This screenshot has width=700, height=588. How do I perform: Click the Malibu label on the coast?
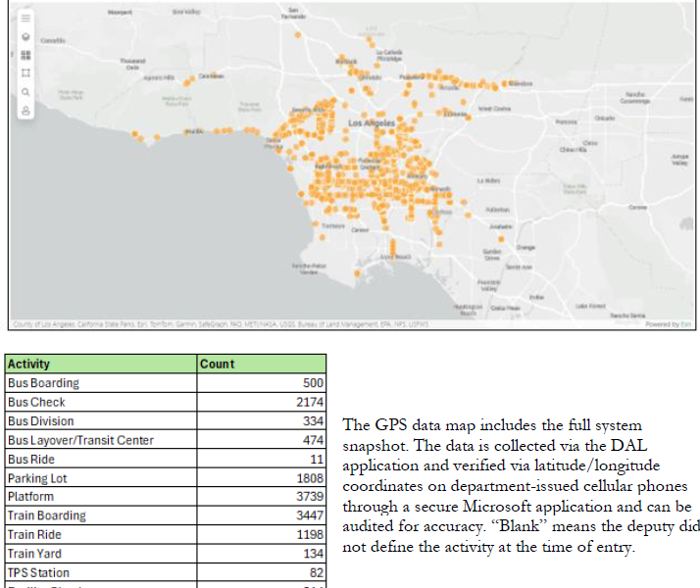click(192, 131)
